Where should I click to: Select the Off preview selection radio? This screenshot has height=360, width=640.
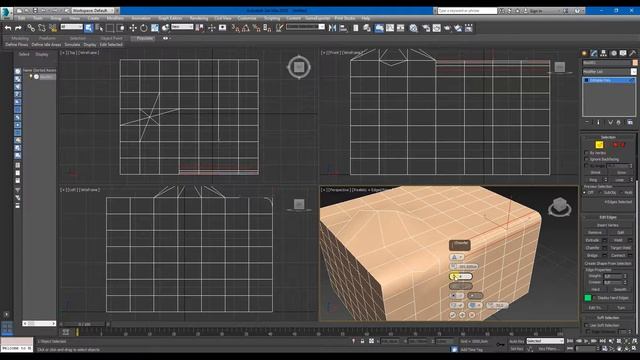click(585, 192)
